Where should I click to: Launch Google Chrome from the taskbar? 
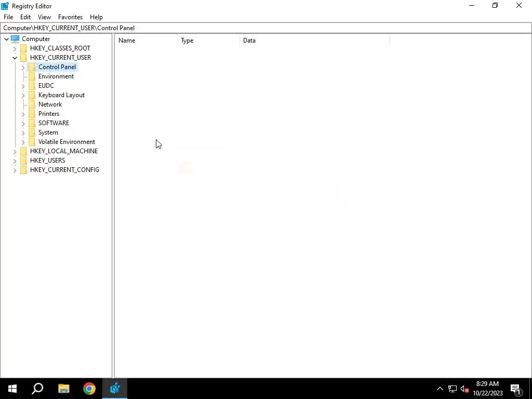click(89, 389)
